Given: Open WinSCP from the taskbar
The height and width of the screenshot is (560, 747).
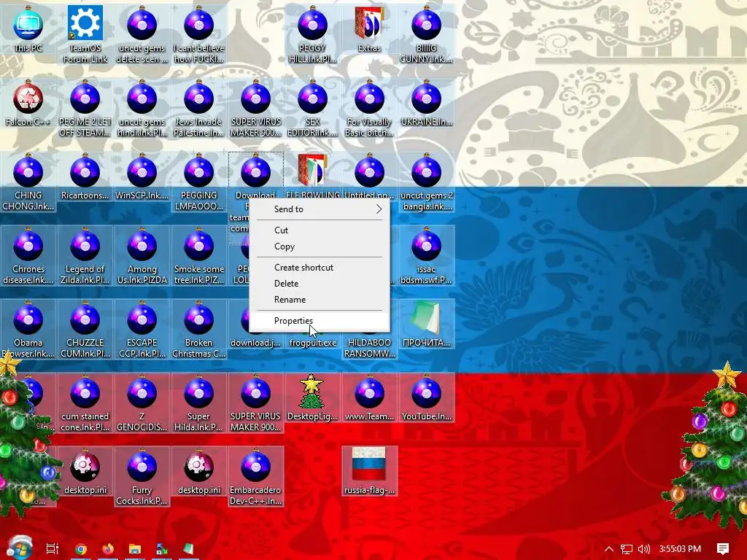Looking at the screenshot, I should click(x=162, y=549).
